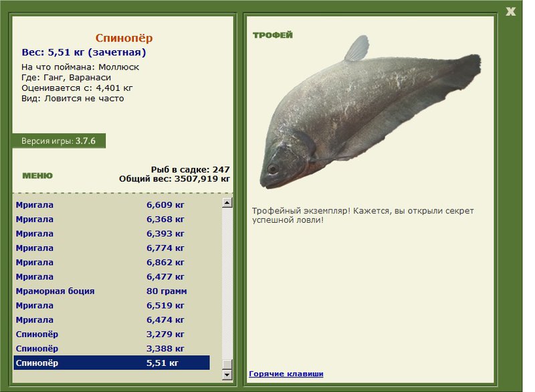Click the Версия игры: 3.7.6 banner
The height and width of the screenshot is (392, 535).
point(59,141)
